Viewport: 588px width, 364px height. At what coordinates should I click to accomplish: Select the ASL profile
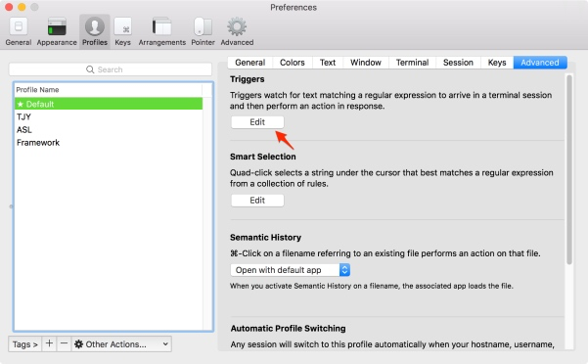pos(109,130)
